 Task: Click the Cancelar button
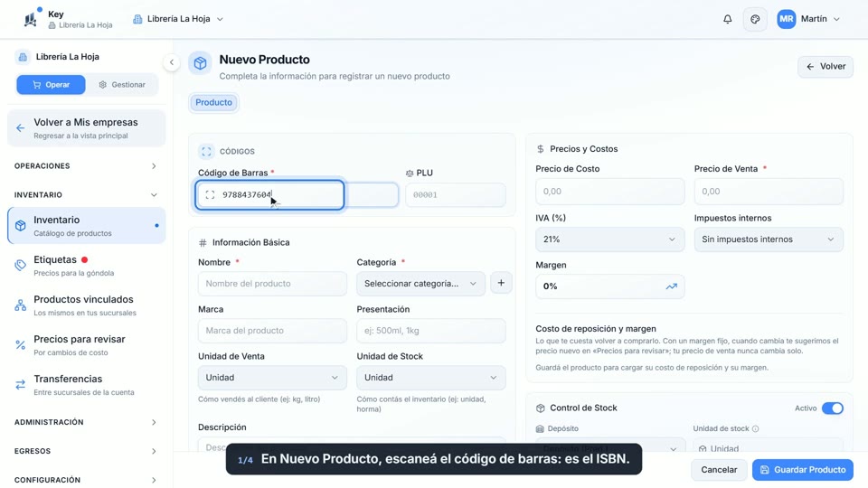click(x=719, y=470)
